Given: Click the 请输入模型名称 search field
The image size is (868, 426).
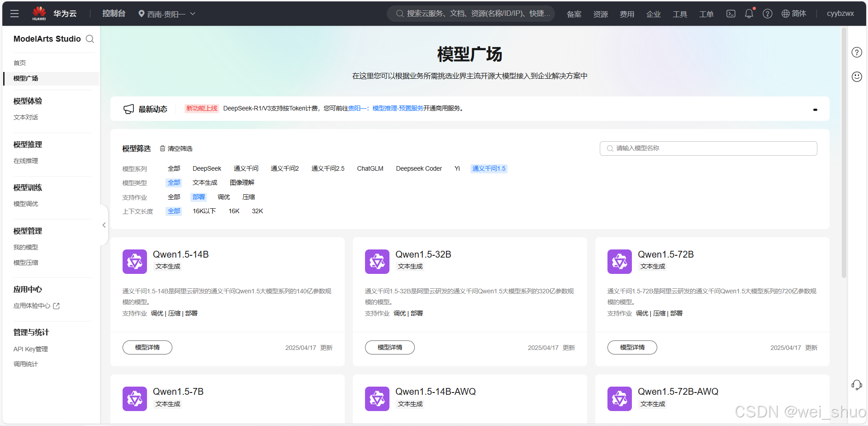Looking at the screenshot, I should pos(708,148).
